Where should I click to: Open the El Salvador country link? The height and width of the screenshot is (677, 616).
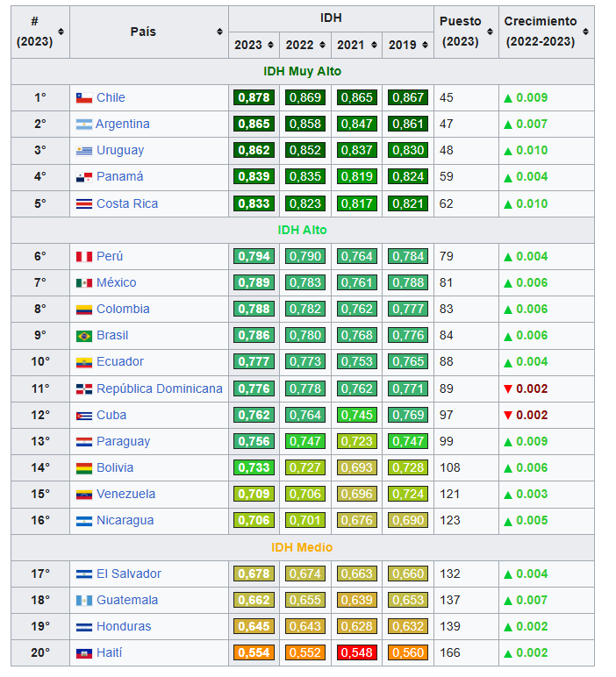pos(129,574)
